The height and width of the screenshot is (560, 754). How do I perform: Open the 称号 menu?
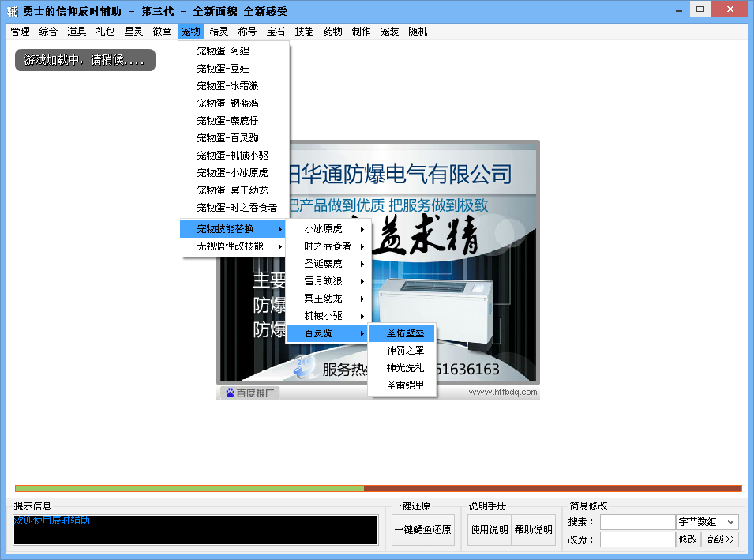coord(247,32)
